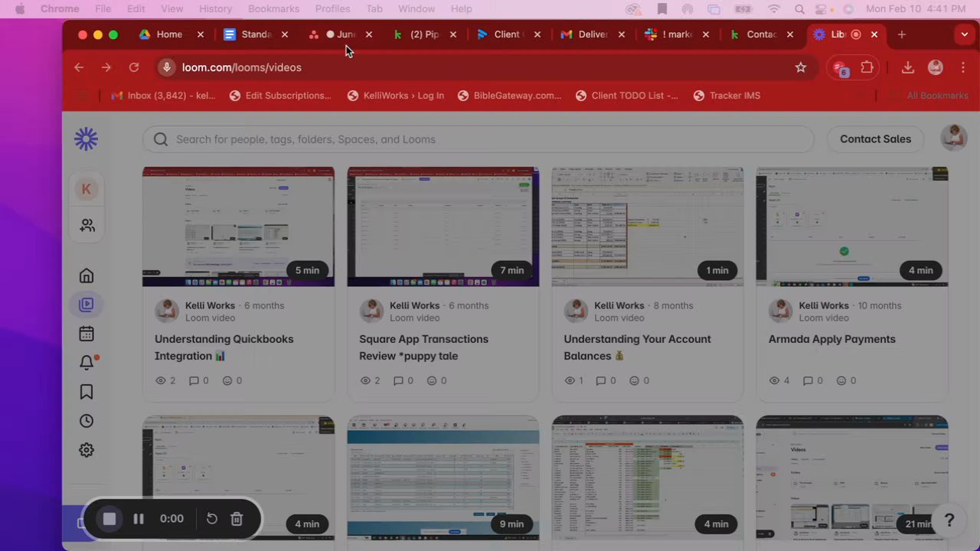Close the Home tab
Viewport: 980px width, 551px height.
click(x=201, y=34)
